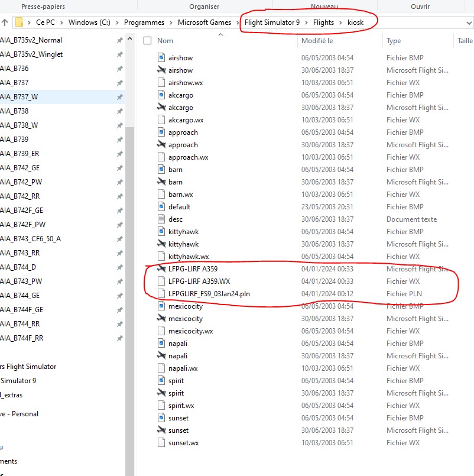Click the napali BMP file icon
Viewport: 474px width, 476px height.
[161, 343]
